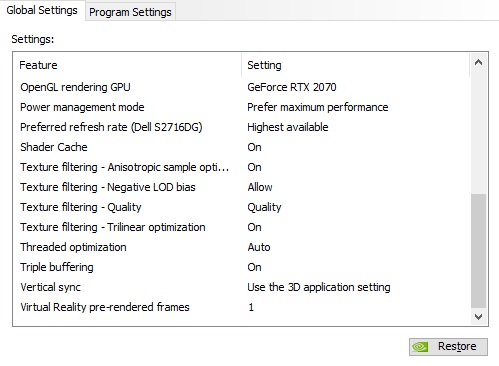Open the Use the 3D application setting value

(319, 287)
